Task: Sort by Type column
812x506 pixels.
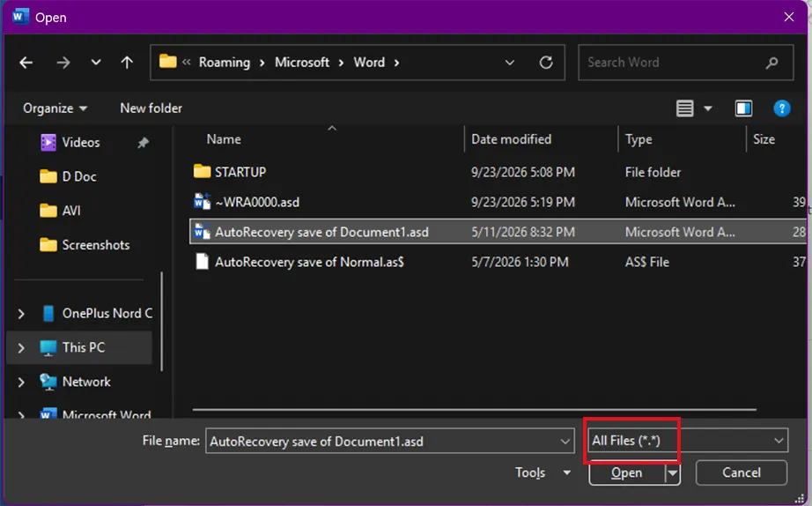Action: [x=639, y=139]
